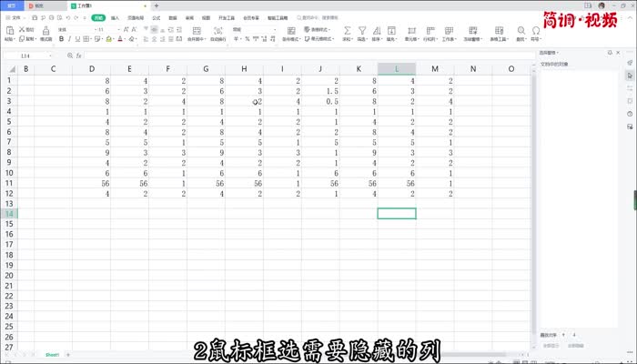This screenshot has width=637, height=364.
Task: Select the Sheet1 sheet tab
Action: 53,354
